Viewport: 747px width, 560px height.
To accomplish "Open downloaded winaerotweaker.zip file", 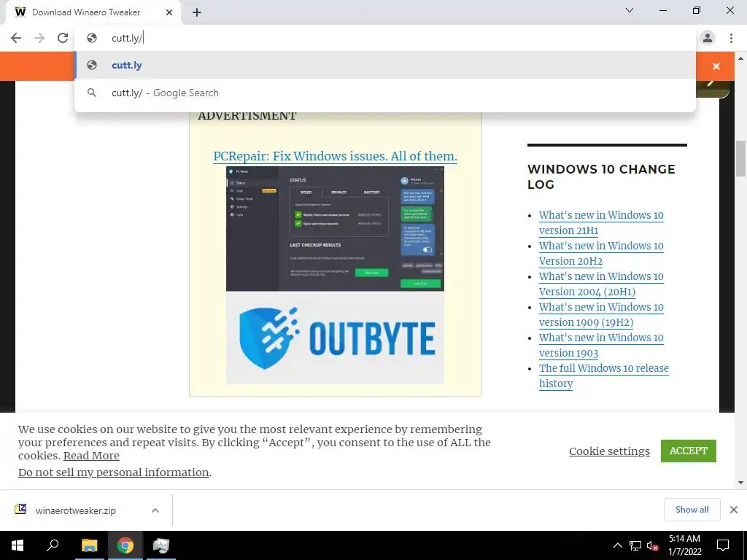I will click(x=75, y=510).
